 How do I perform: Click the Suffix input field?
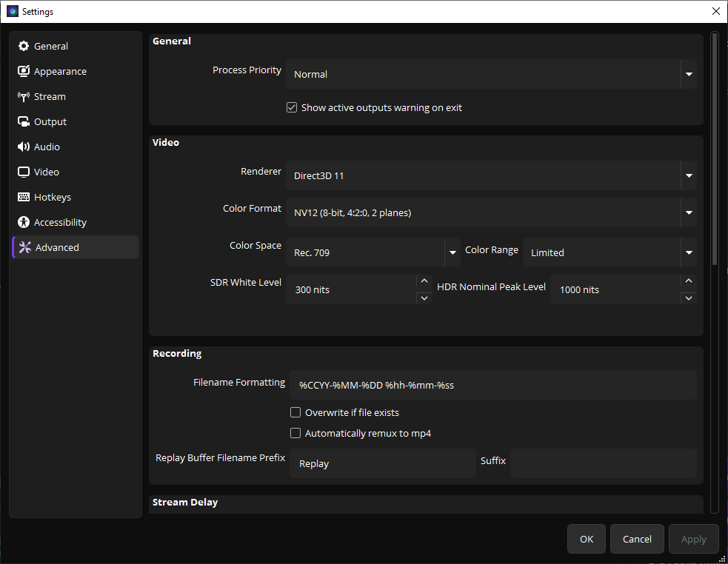[604, 463]
